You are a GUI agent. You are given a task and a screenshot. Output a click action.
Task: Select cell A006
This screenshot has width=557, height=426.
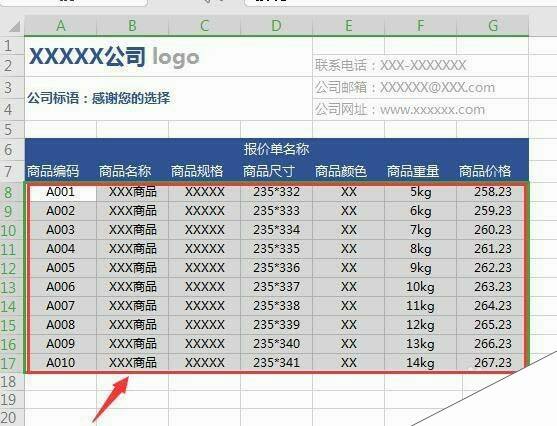coord(61,287)
